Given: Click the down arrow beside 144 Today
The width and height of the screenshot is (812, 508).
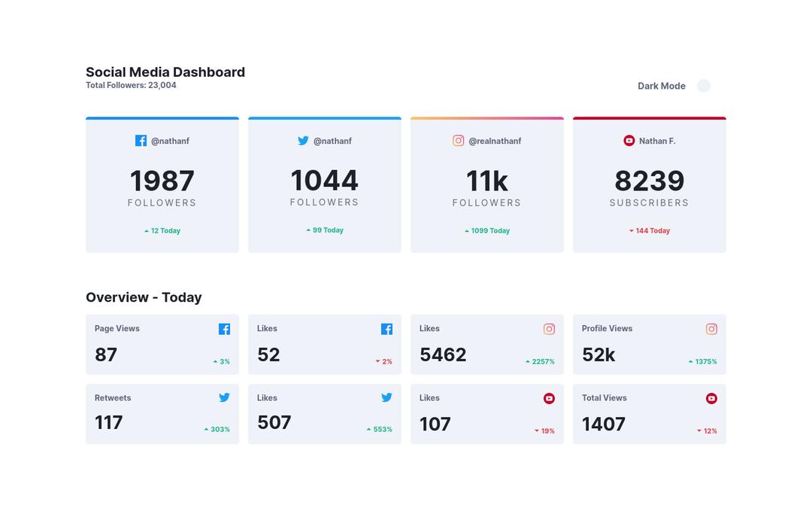Looking at the screenshot, I should tap(632, 231).
